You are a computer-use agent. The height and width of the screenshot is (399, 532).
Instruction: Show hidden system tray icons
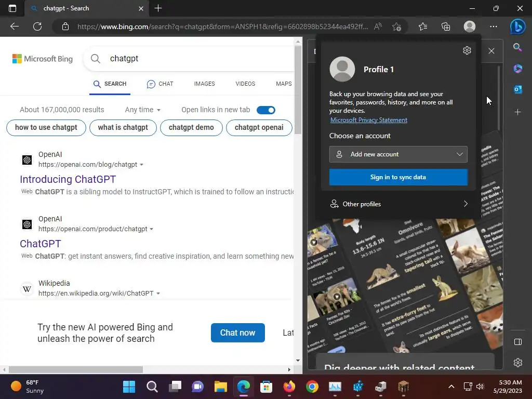click(451, 387)
